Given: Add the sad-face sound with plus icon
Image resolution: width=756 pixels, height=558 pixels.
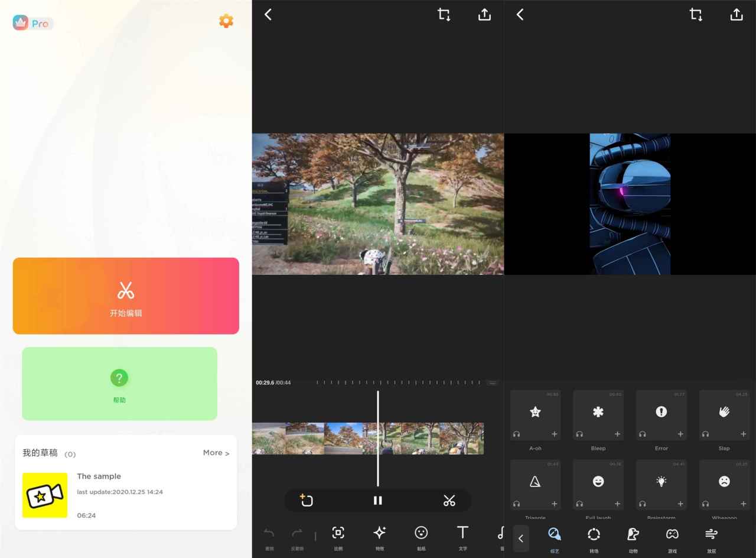Looking at the screenshot, I should pos(744,504).
